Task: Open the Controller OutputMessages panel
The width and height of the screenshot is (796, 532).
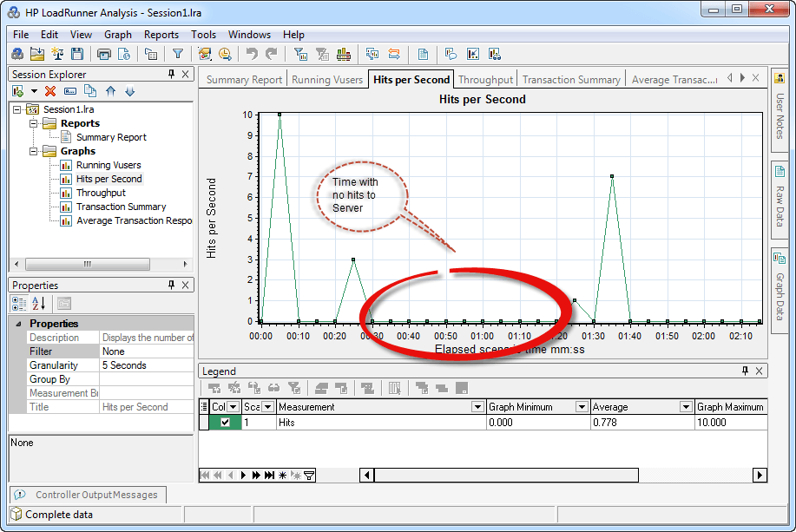Action: click(x=95, y=495)
